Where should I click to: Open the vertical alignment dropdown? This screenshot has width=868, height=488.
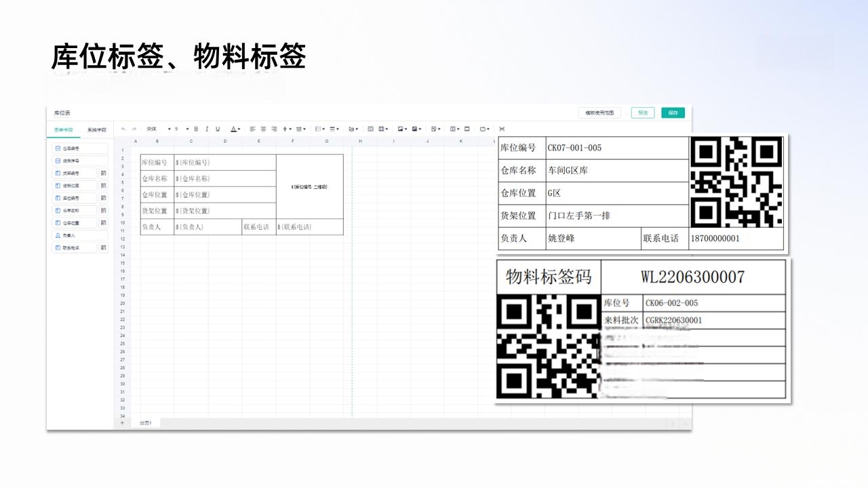pos(288,129)
